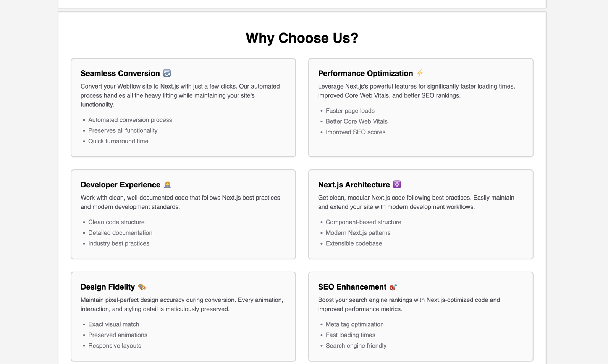Select the Why Choose Us? heading
The width and height of the screenshot is (608, 364).
302,38
